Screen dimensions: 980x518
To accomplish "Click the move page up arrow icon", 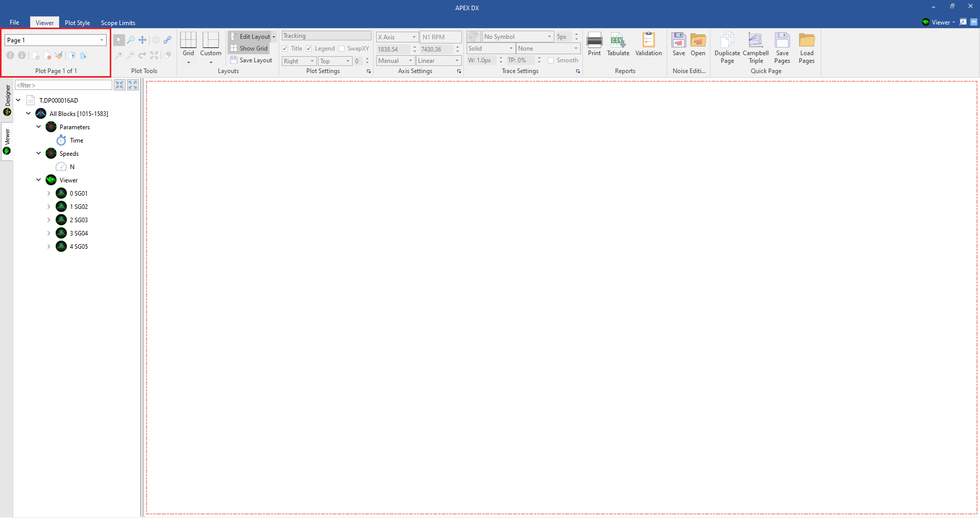I will coord(10,55).
